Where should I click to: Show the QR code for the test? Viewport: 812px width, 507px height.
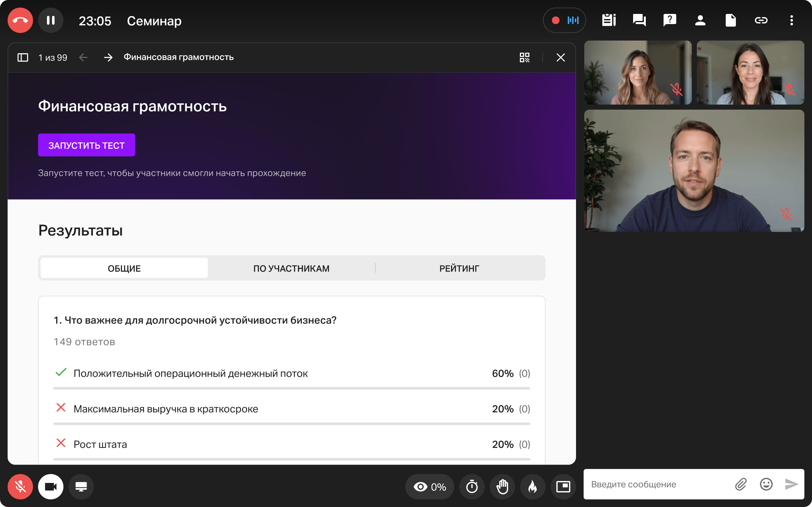524,57
